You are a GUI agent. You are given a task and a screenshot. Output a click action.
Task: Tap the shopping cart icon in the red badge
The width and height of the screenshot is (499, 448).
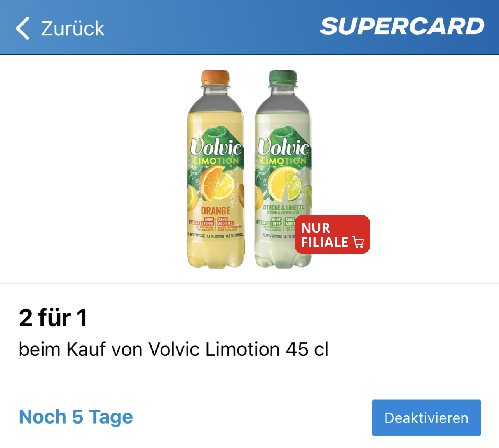coord(358,242)
